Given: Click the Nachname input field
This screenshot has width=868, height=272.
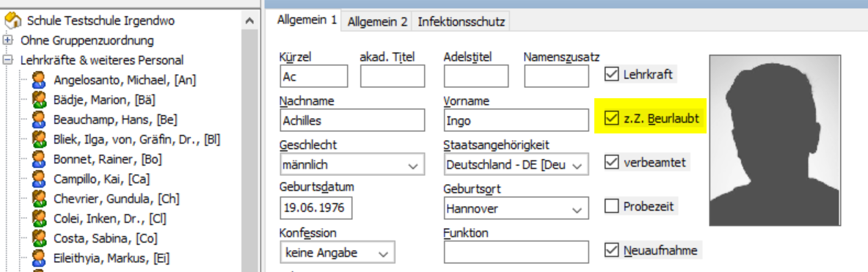Looking at the screenshot, I should [x=352, y=120].
